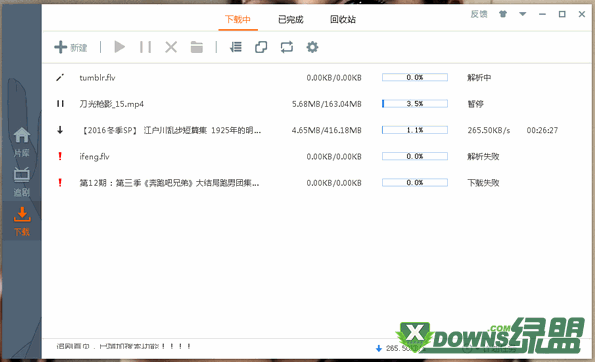Start selected download with play icon

[120, 47]
